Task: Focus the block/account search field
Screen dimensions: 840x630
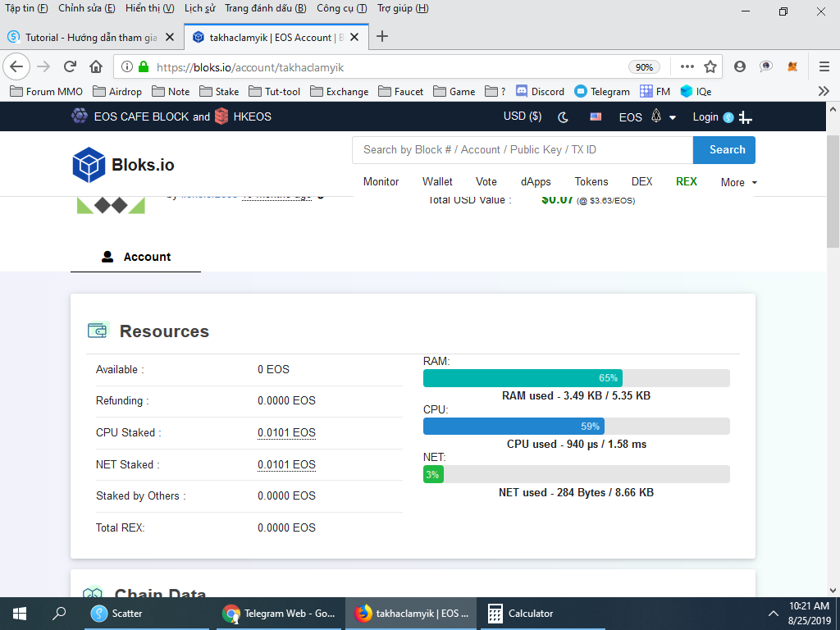Action: (x=523, y=150)
